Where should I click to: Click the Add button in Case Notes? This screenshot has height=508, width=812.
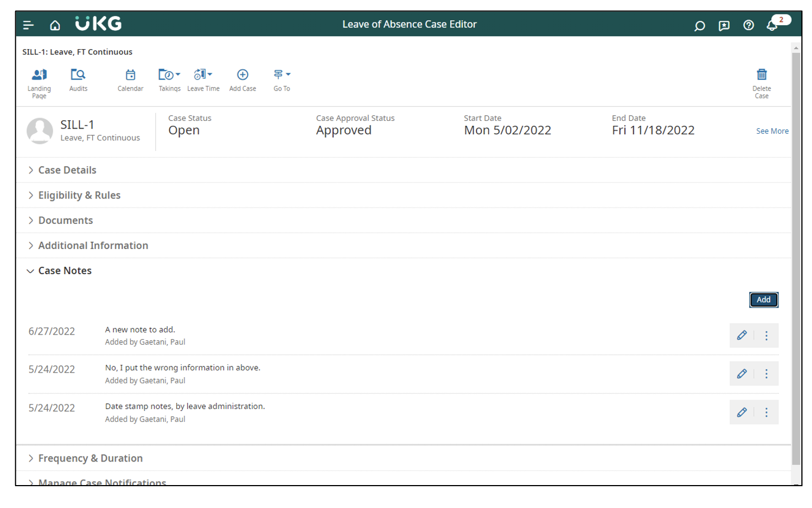(763, 300)
